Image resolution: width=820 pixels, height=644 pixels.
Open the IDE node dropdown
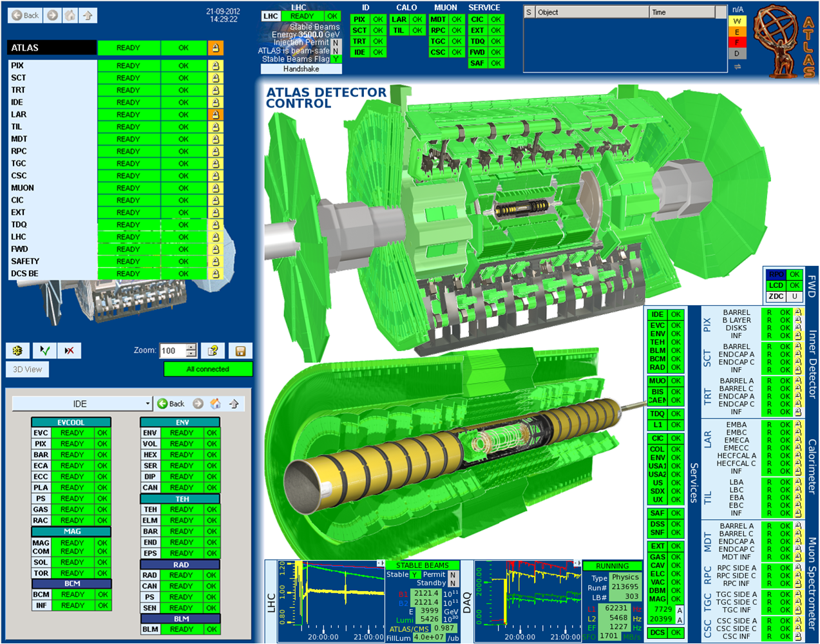[x=148, y=404]
